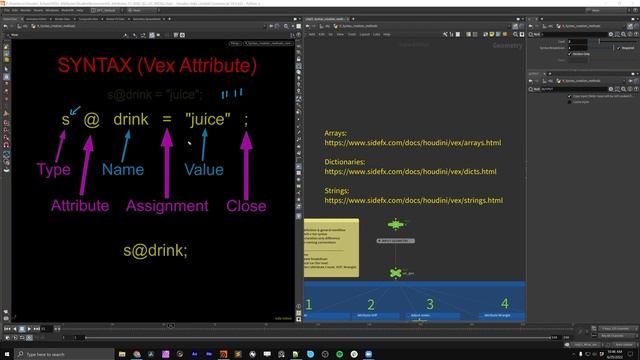The width and height of the screenshot is (640, 360).
Task: Click the wrench tools icon in network toolbar
Action: click(445, 35)
